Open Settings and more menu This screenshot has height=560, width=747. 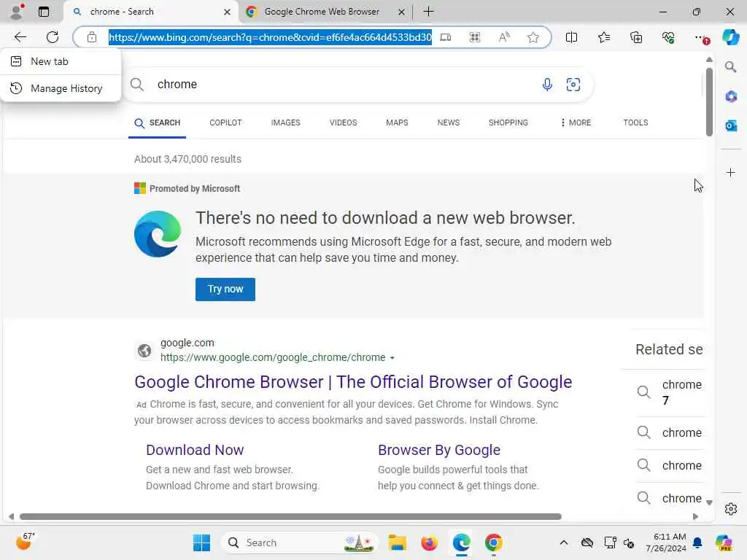(x=700, y=37)
